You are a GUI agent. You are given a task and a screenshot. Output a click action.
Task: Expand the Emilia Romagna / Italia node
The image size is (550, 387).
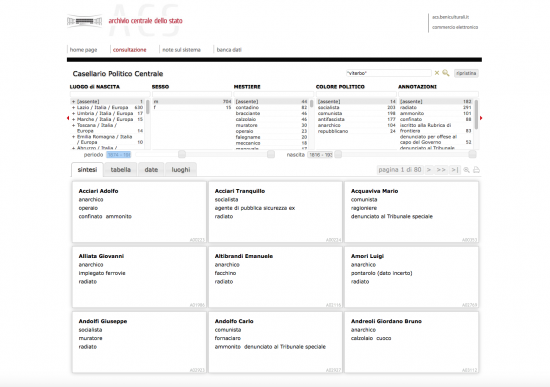pos(73,137)
